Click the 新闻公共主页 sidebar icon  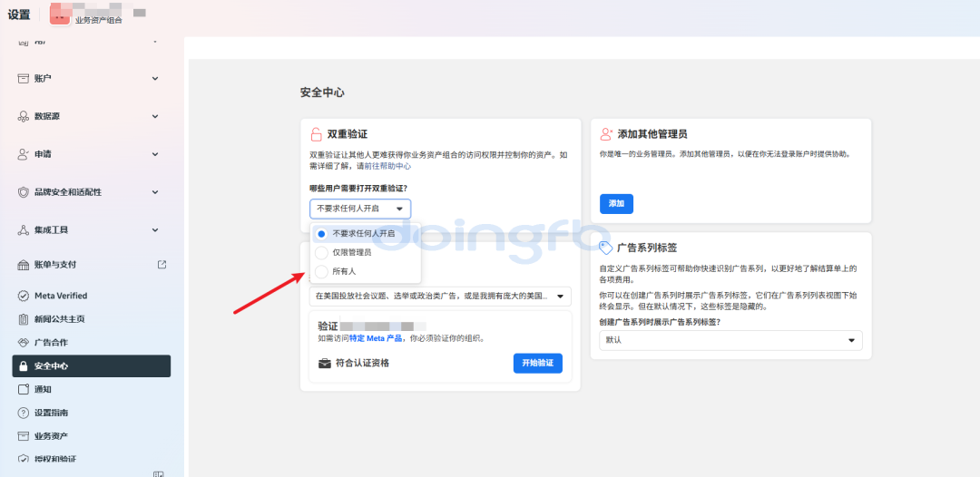pos(24,319)
